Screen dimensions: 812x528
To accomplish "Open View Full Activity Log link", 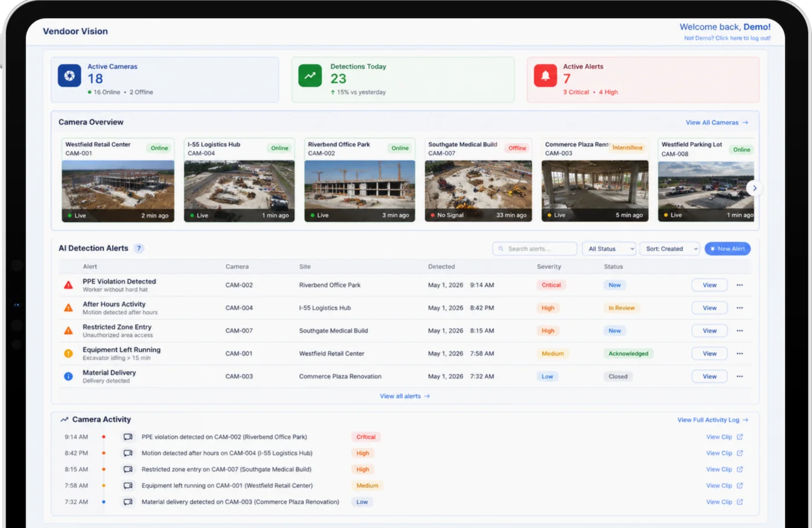I will coord(713,420).
